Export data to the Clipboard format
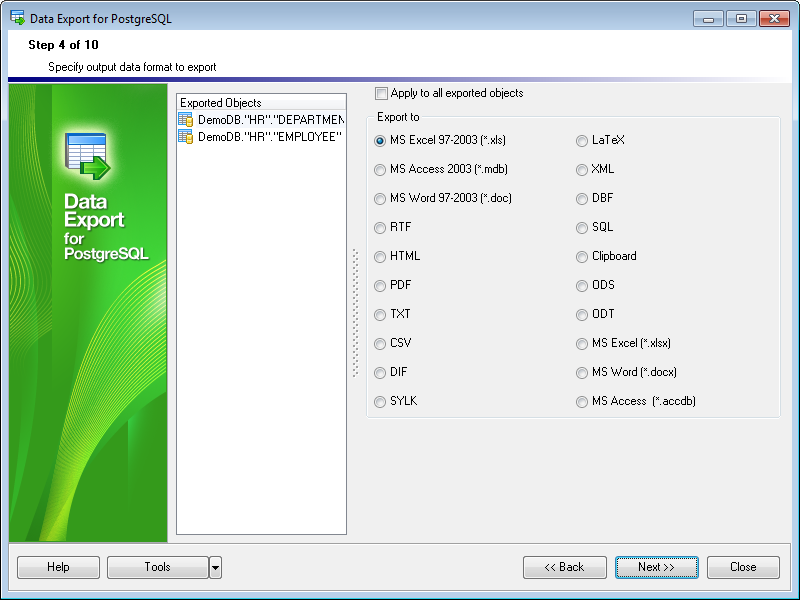 (x=582, y=257)
